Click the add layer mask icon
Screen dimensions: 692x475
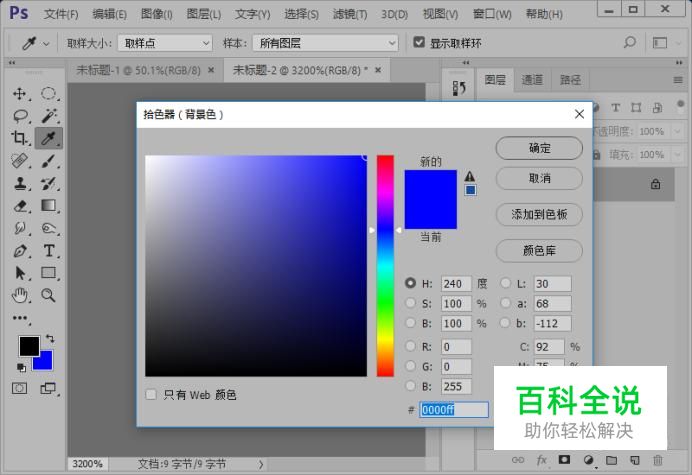click(564, 460)
